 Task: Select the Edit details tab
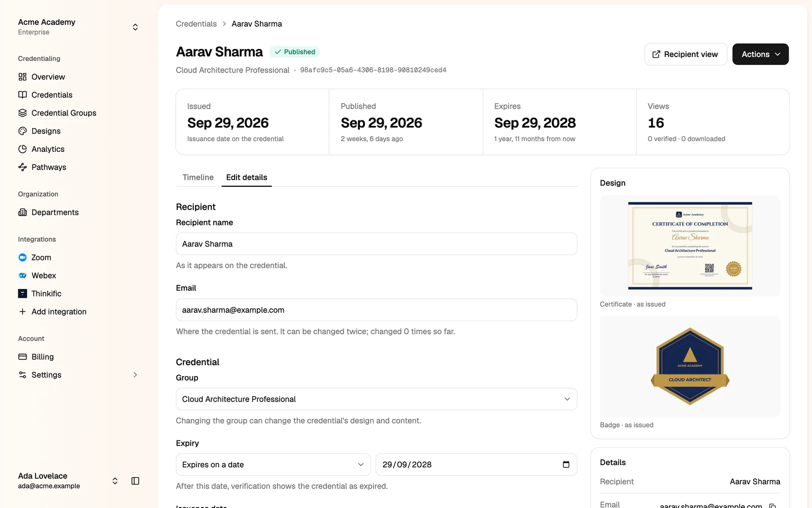[x=247, y=177]
